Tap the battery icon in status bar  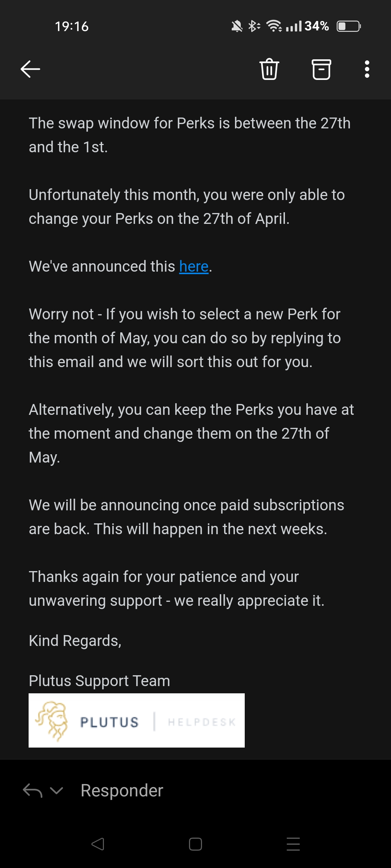pos(349,26)
